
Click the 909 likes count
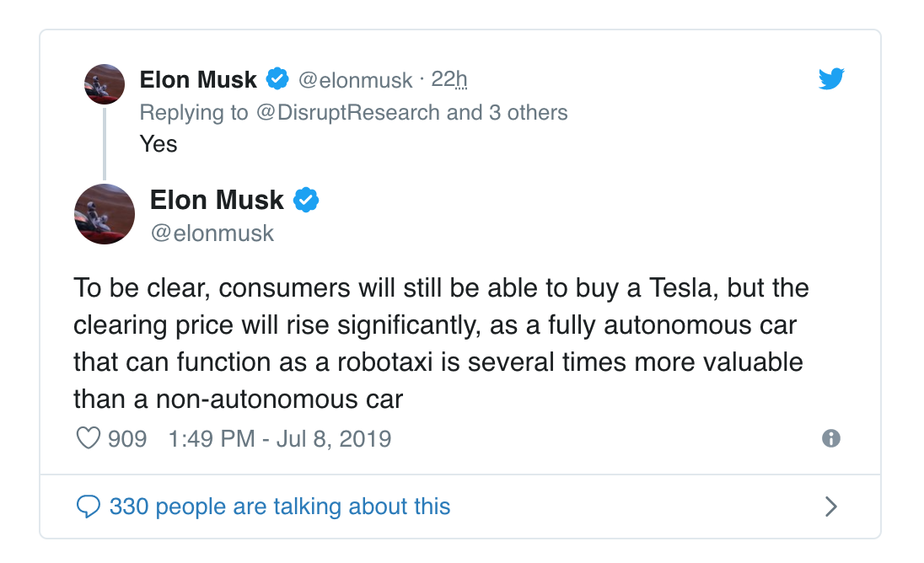127,439
